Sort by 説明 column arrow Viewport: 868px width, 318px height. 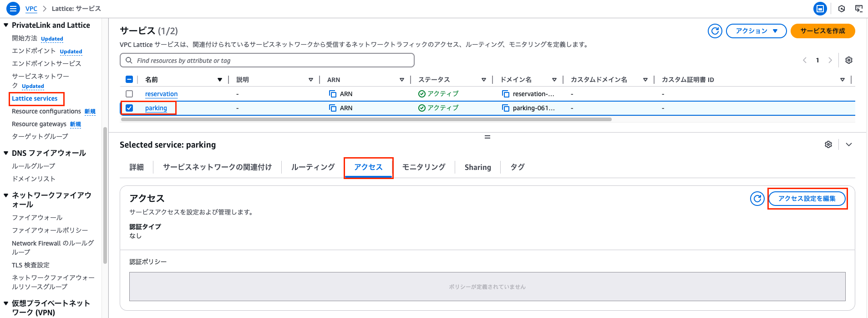click(x=311, y=80)
